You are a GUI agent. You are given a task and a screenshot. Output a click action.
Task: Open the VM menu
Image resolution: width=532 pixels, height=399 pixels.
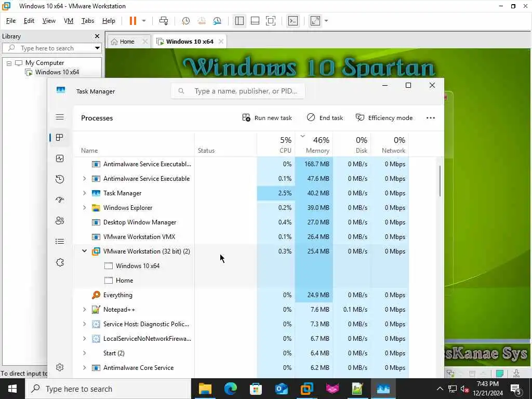click(69, 21)
